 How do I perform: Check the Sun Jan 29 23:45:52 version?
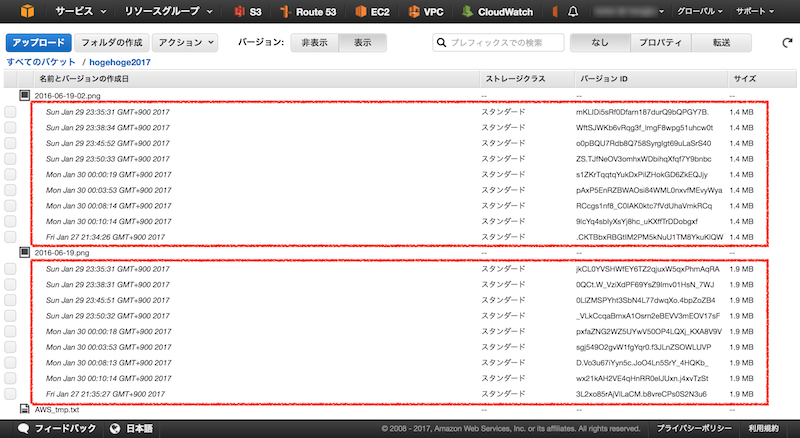(10, 143)
